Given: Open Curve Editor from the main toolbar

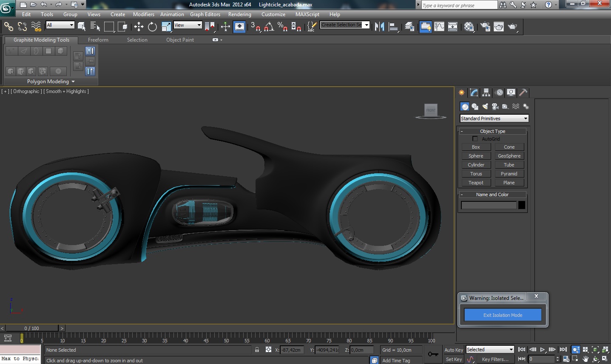Looking at the screenshot, I should point(439,27).
